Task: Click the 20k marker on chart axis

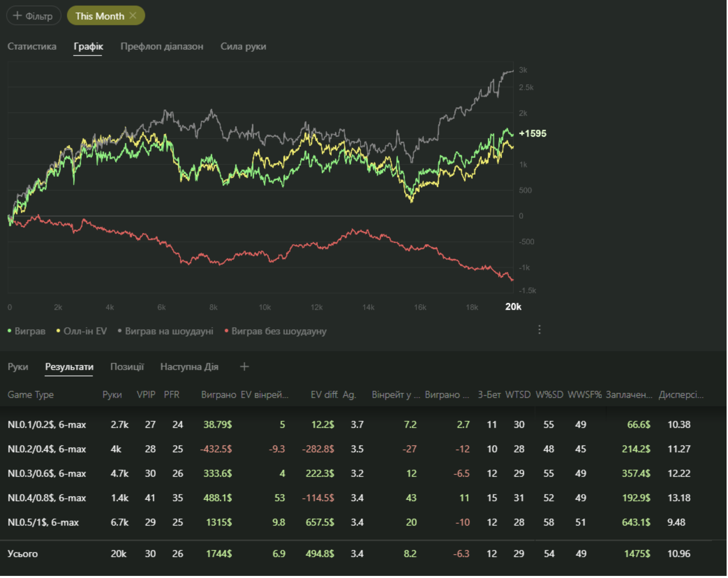Action: pyautogui.click(x=513, y=307)
